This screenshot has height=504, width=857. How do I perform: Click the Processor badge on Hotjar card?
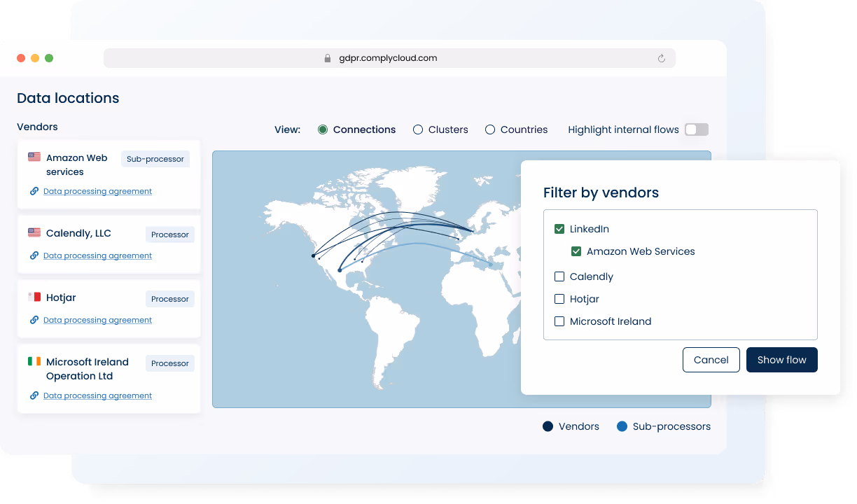pos(170,299)
